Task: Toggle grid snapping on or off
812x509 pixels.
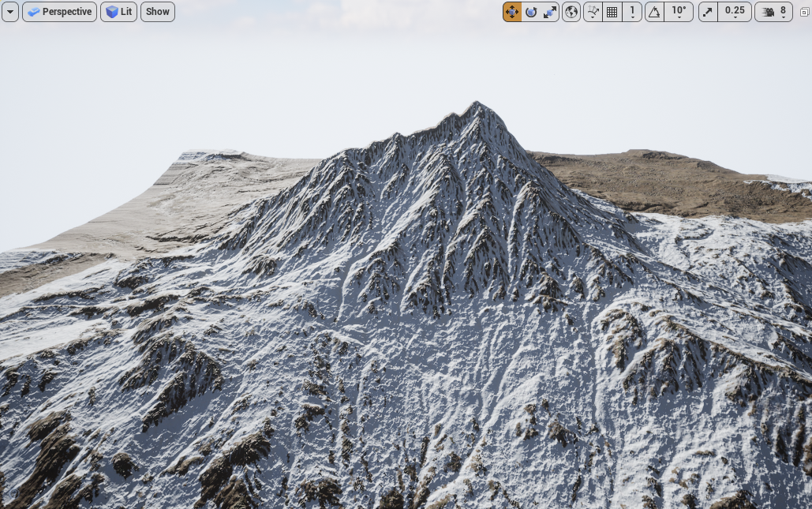Action: pos(612,12)
